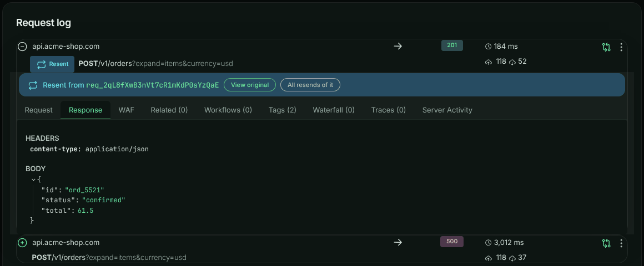Open the Related (0) tab
This screenshot has height=266, width=644.
(169, 110)
